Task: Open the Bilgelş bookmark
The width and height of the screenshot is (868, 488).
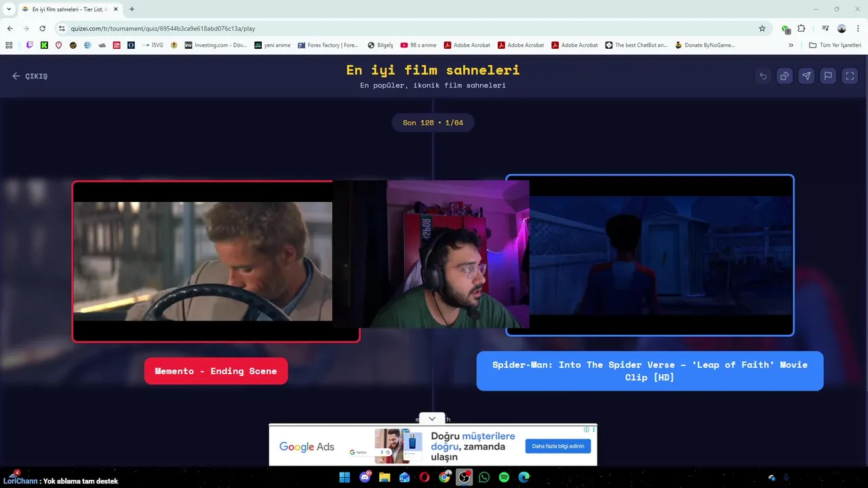Action: point(380,45)
